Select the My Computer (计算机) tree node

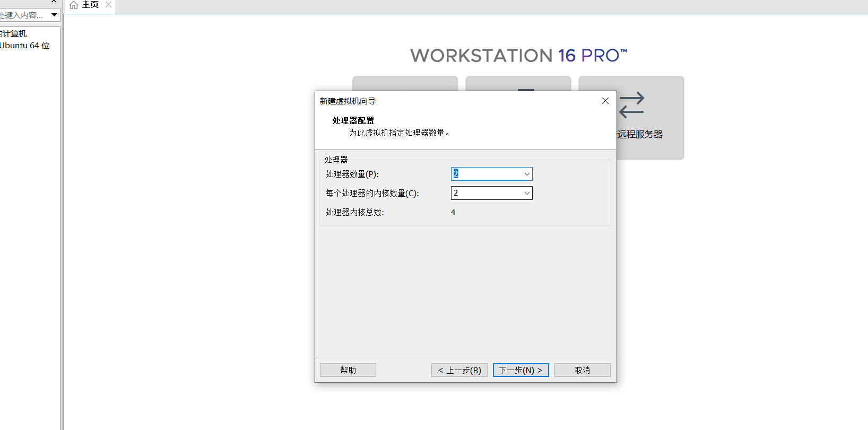point(13,33)
